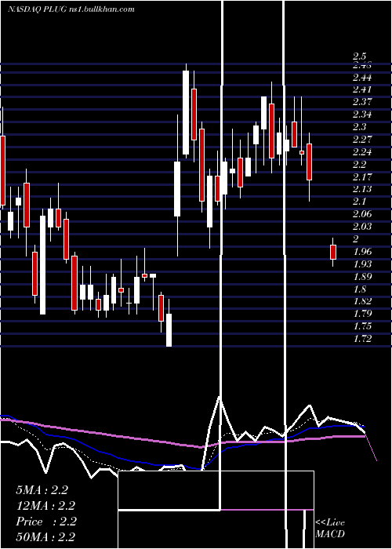Screen dimensions: 392x549
Task: Click the MACD label
Action: 330,534
